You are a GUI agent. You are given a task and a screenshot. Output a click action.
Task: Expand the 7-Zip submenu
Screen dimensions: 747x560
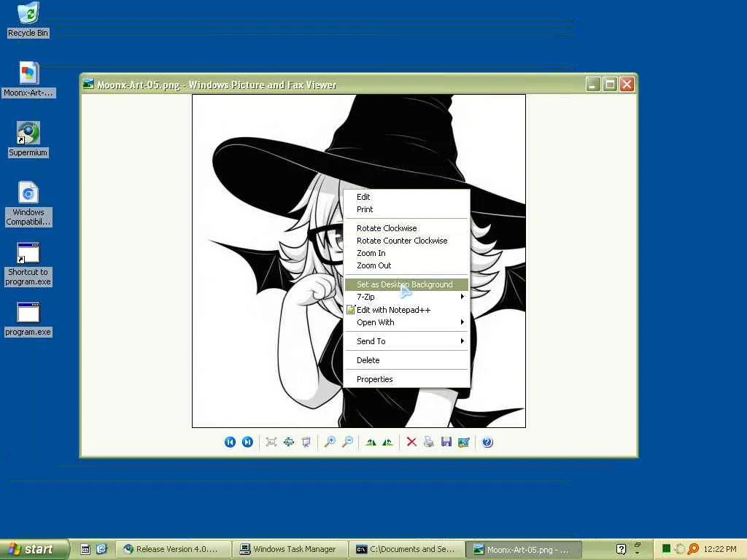tap(406, 297)
